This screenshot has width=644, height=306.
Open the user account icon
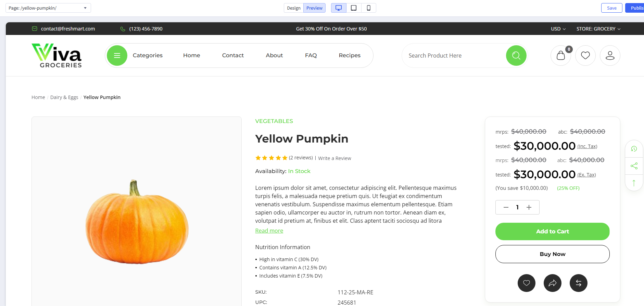point(610,56)
